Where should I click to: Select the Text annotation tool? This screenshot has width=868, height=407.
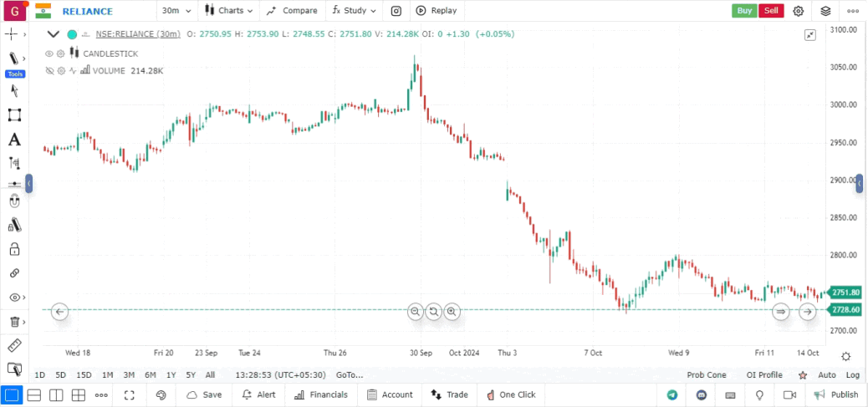click(14, 140)
